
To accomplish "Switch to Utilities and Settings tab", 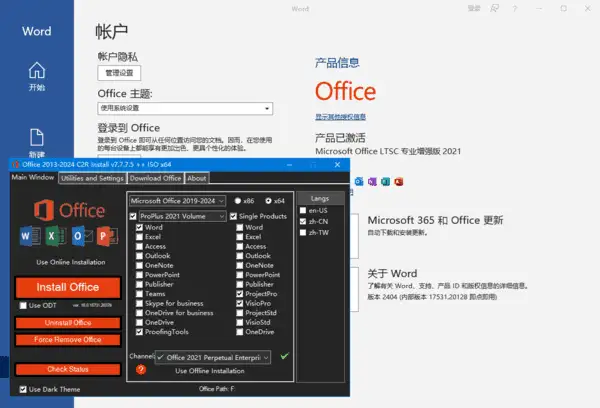I will tap(92, 178).
